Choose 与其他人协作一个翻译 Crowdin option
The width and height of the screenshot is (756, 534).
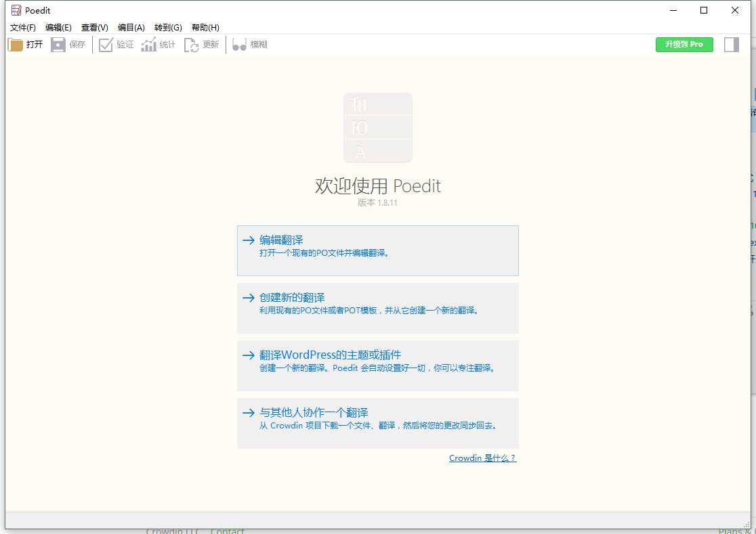[378, 423]
